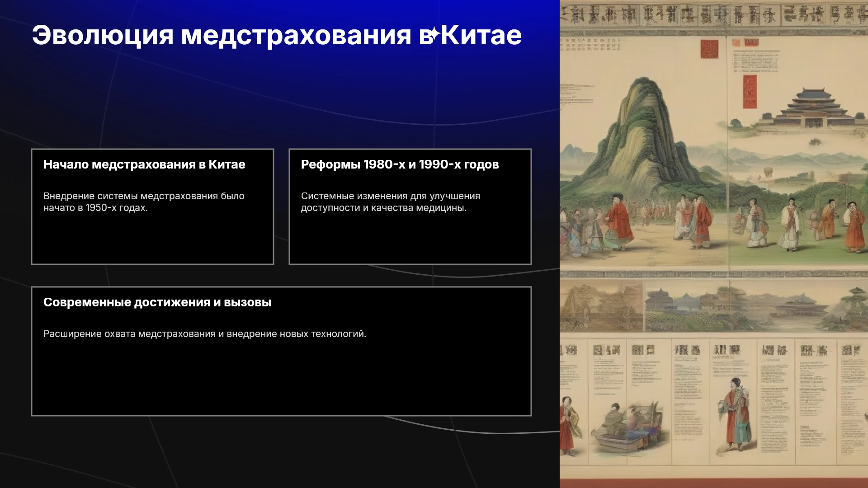Image resolution: width=868 pixels, height=488 pixels.
Task: Click the sparkle star icon in the title
Action: [x=434, y=35]
